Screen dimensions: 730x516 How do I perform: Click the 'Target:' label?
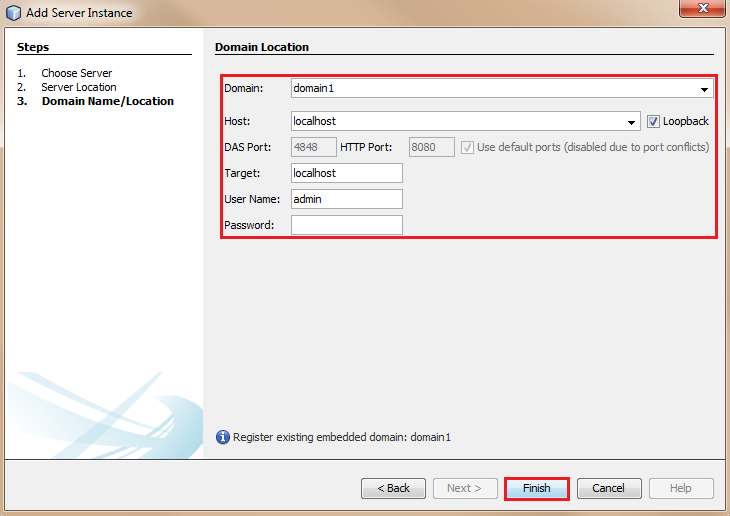[x=242, y=173]
